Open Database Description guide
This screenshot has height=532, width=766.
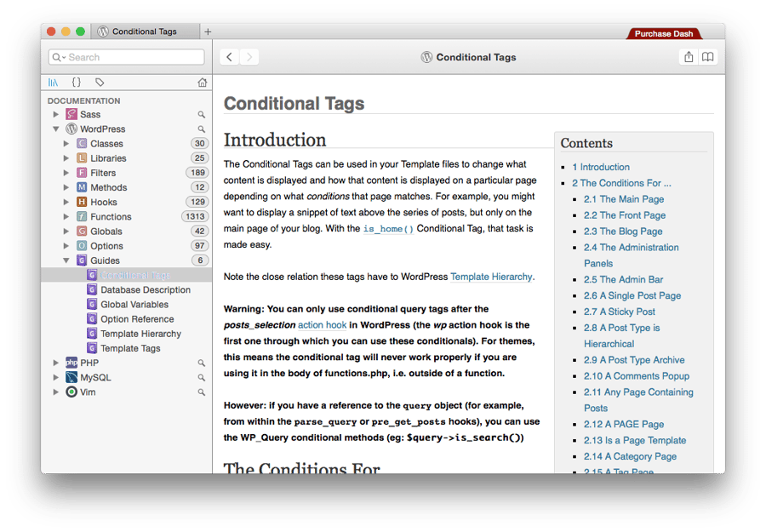pos(145,289)
